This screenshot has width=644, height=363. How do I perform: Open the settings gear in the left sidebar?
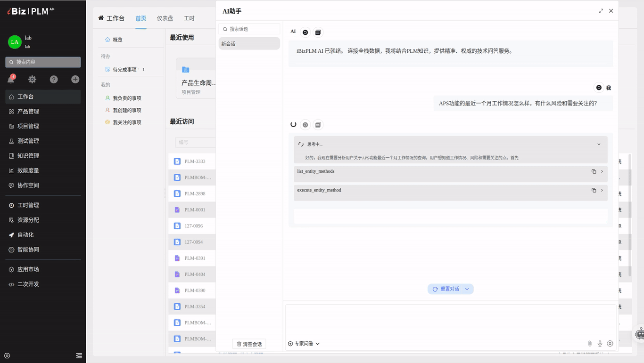(x=32, y=79)
